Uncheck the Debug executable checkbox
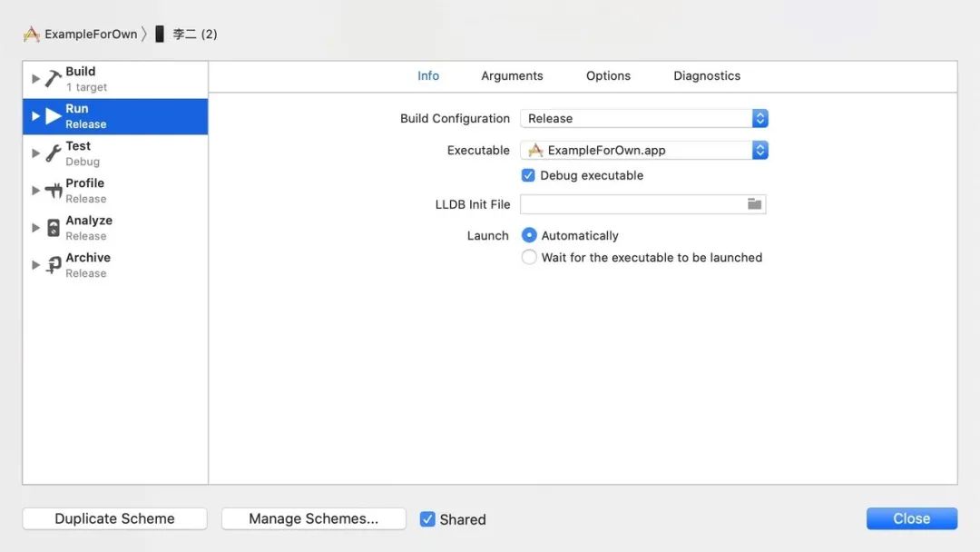The width and height of the screenshot is (980, 552). 528,175
